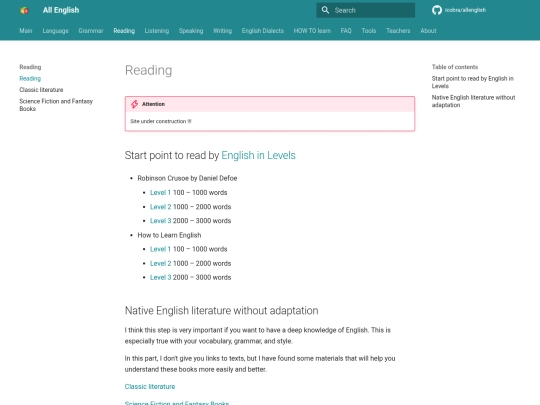Open Classic literature in left sidebar

(x=41, y=90)
